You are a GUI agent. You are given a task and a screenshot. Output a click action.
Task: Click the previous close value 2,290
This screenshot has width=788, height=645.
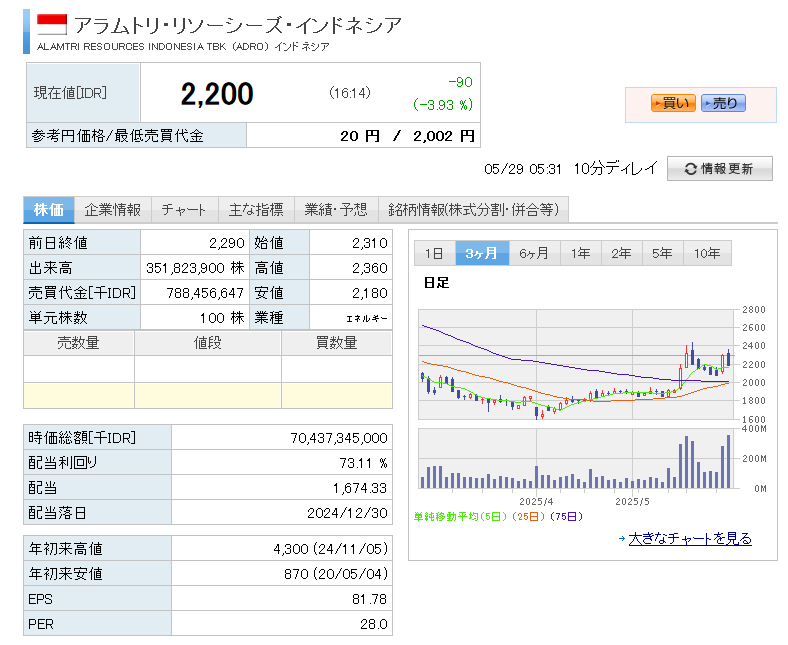227,243
